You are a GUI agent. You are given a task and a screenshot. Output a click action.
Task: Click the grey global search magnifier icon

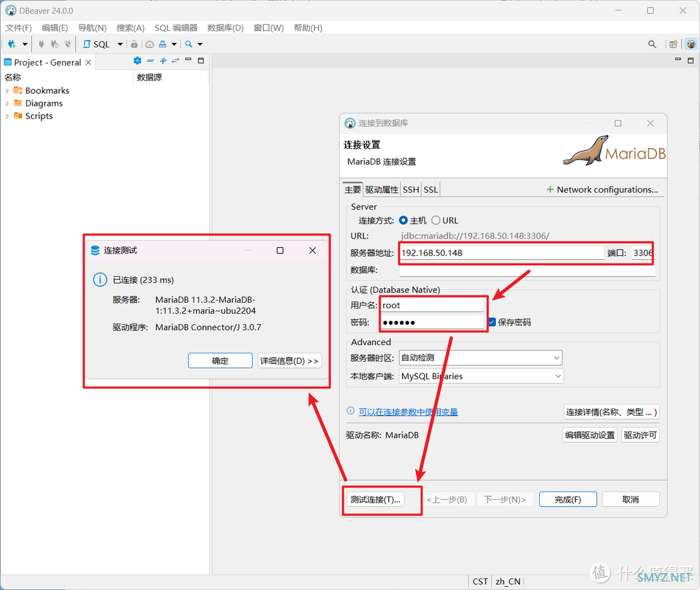[652, 44]
